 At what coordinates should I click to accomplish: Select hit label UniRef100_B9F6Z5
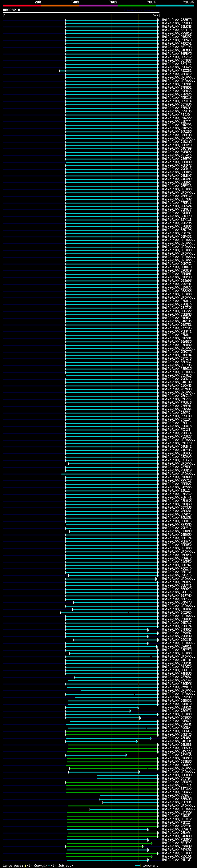click(177, 67)
